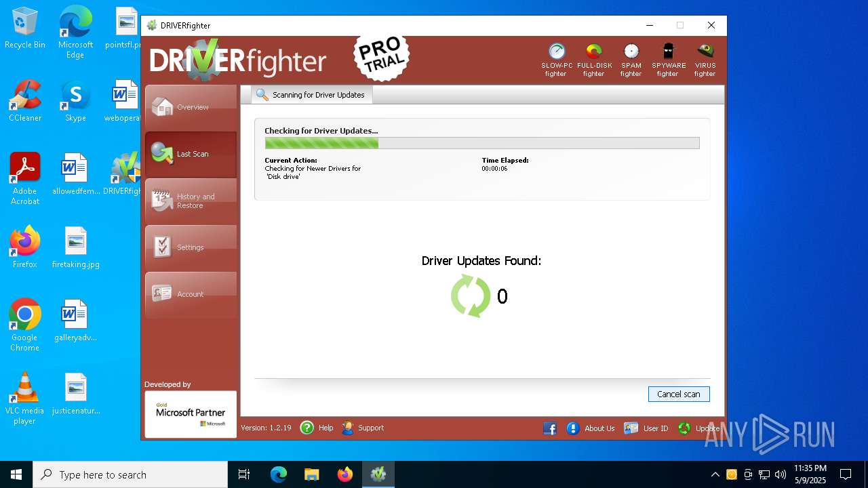This screenshot has height=488, width=868.
Task: Open CCleaner desktop shortcut
Action: [x=25, y=101]
